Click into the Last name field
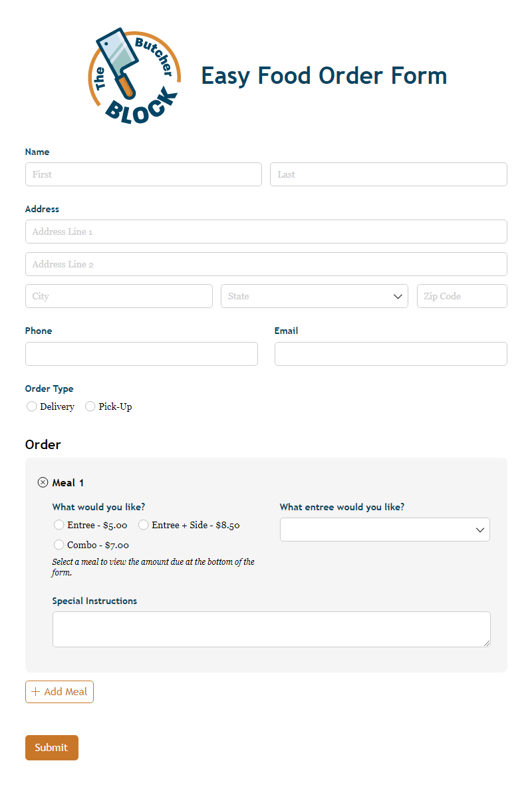Viewport: 532px width, 785px height. (388, 174)
